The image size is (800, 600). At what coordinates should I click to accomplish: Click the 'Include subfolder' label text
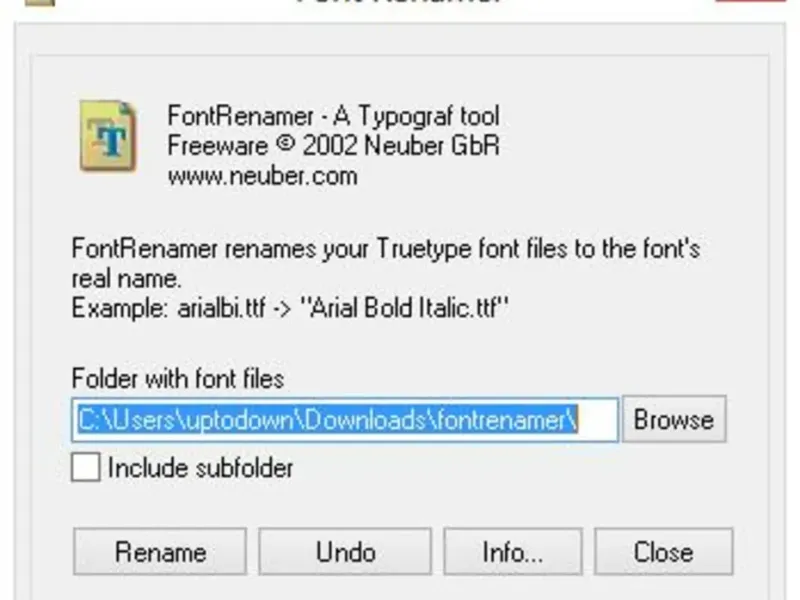[201, 468]
